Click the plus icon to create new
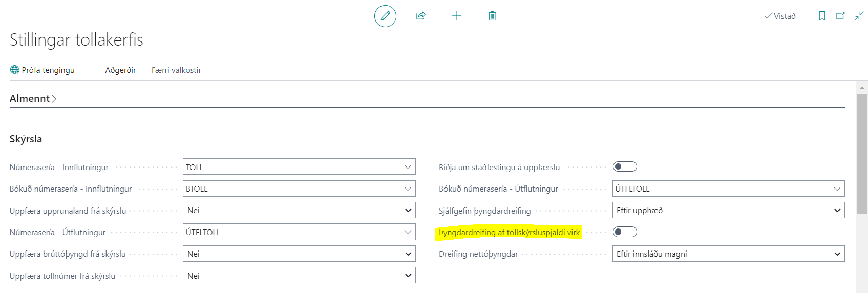 tap(456, 16)
